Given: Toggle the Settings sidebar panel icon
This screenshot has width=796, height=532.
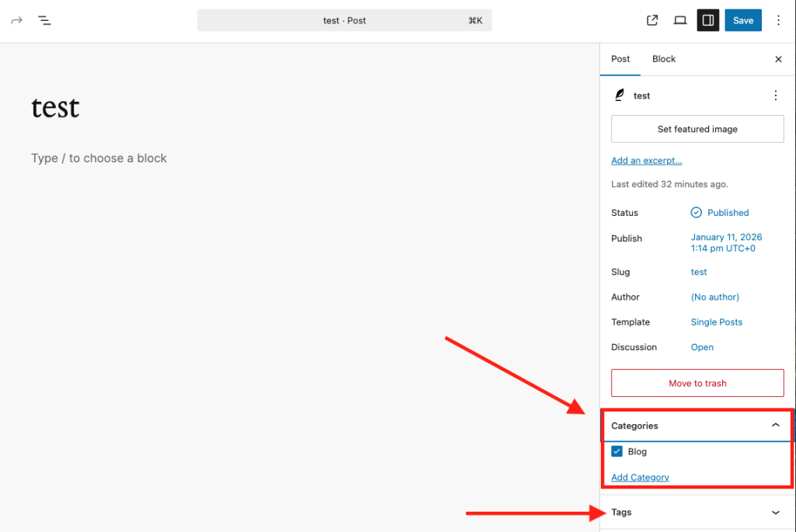Looking at the screenshot, I should pos(707,20).
